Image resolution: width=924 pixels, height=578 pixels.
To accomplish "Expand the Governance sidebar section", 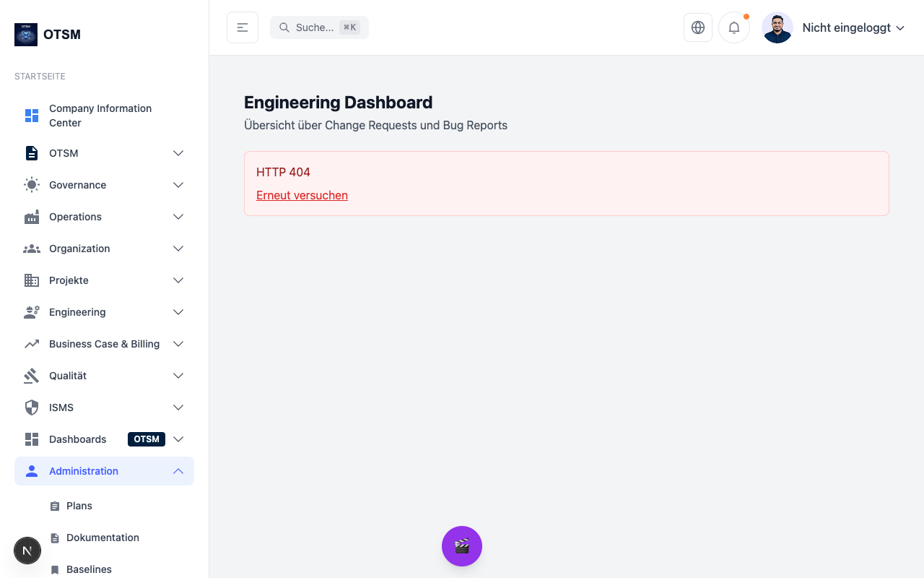I will click(x=178, y=185).
